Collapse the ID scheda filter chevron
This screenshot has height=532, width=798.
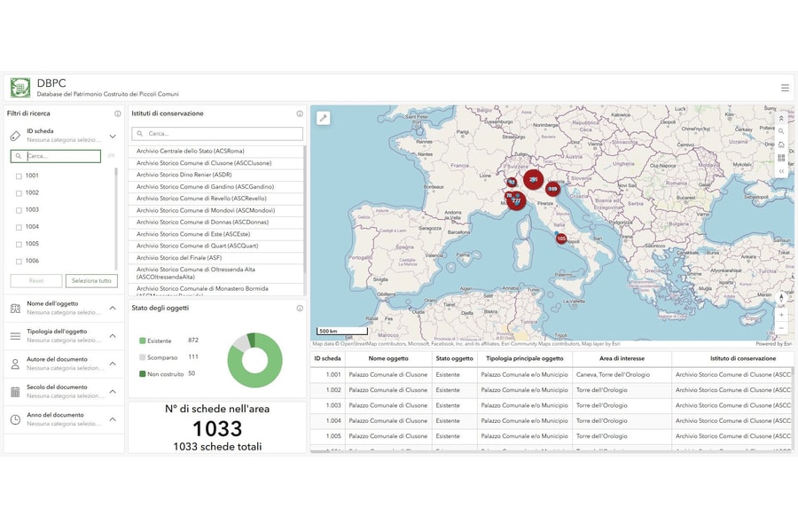point(113,136)
